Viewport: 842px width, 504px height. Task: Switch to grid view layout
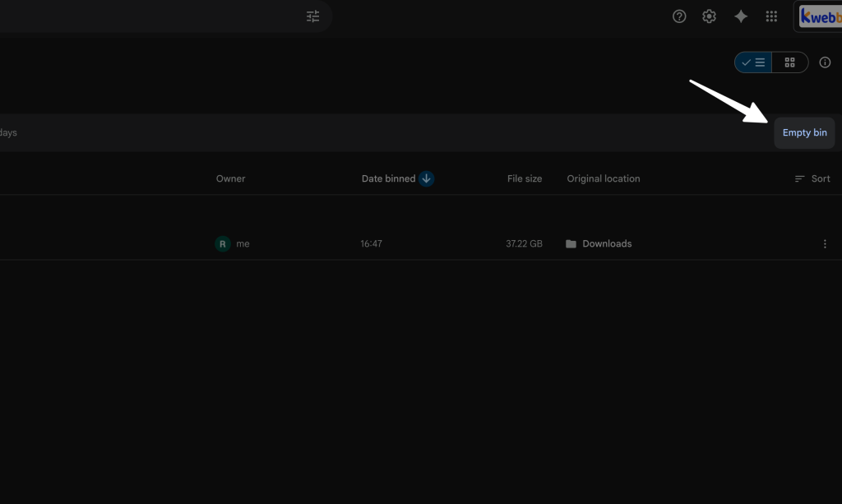click(789, 62)
